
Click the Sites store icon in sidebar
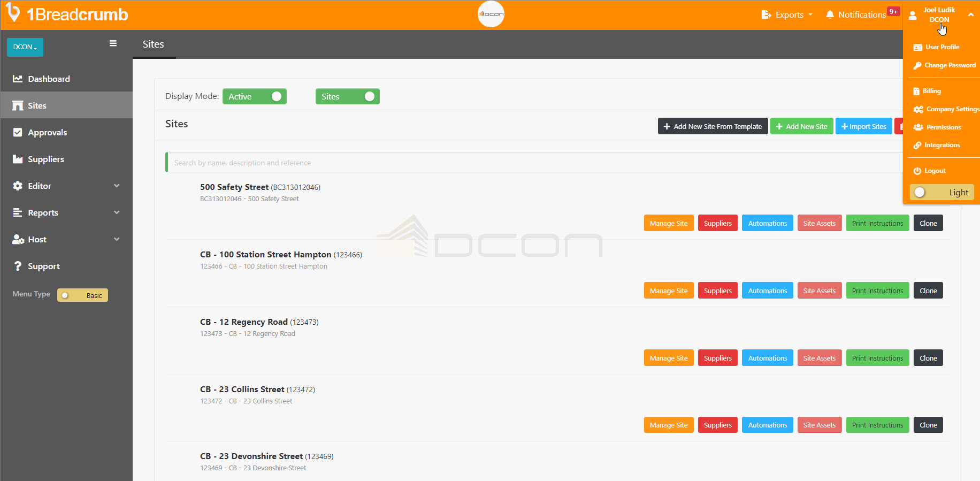(18, 105)
